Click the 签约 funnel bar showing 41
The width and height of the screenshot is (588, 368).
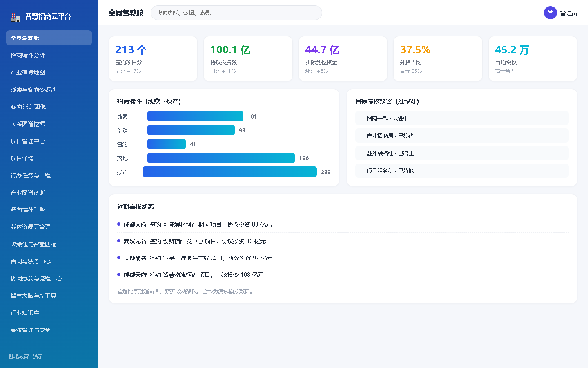[167, 144]
